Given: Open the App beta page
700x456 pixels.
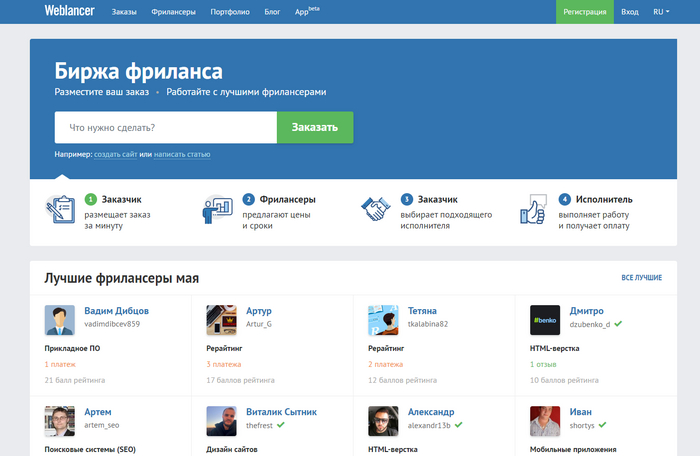Looking at the screenshot, I should (307, 11).
